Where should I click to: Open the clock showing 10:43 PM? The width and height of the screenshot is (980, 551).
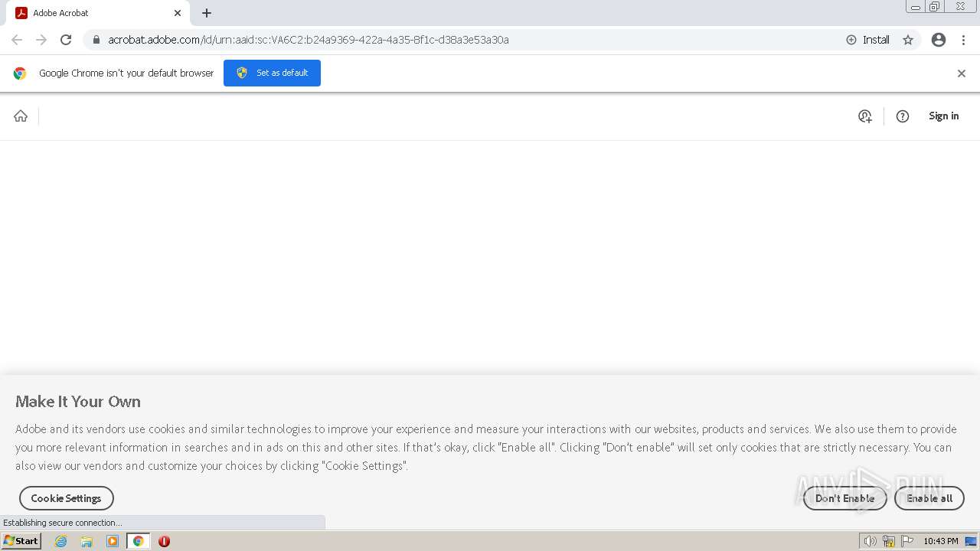[940, 541]
